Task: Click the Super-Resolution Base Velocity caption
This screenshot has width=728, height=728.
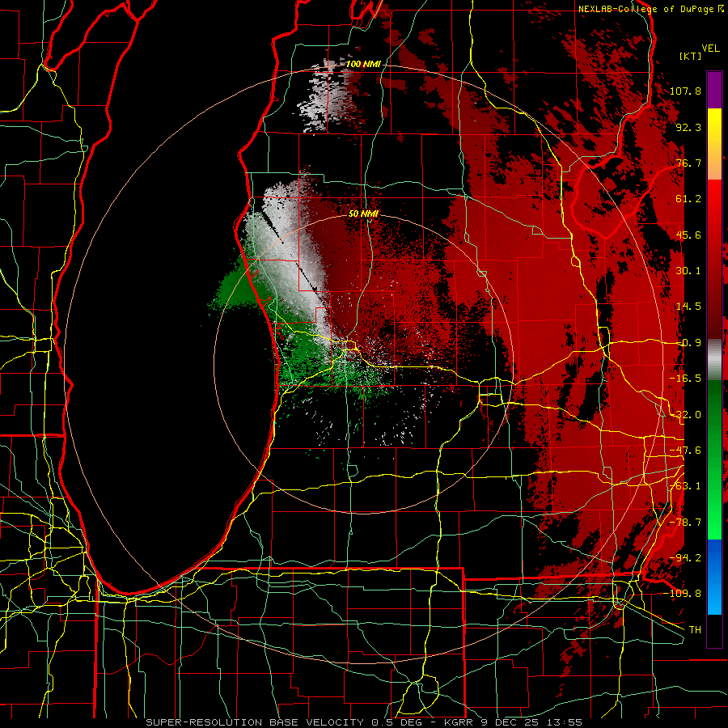Action: click(x=364, y=722)
